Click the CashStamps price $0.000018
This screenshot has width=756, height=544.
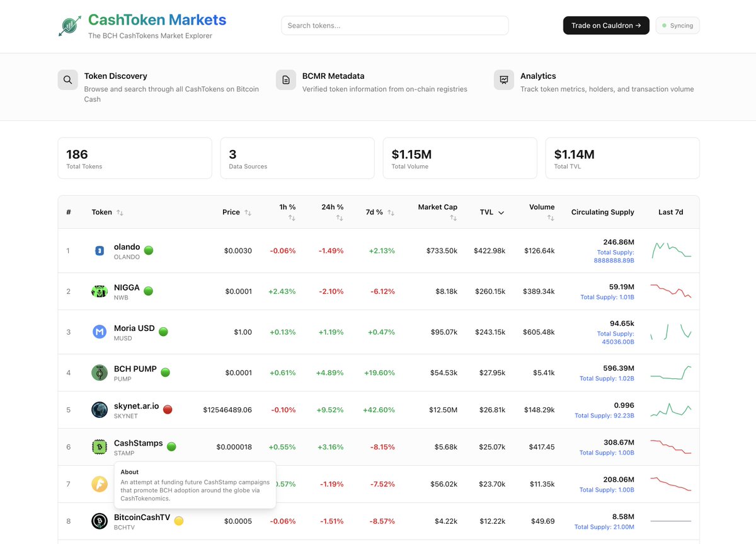pyautogui.click(x=234, y=447)
